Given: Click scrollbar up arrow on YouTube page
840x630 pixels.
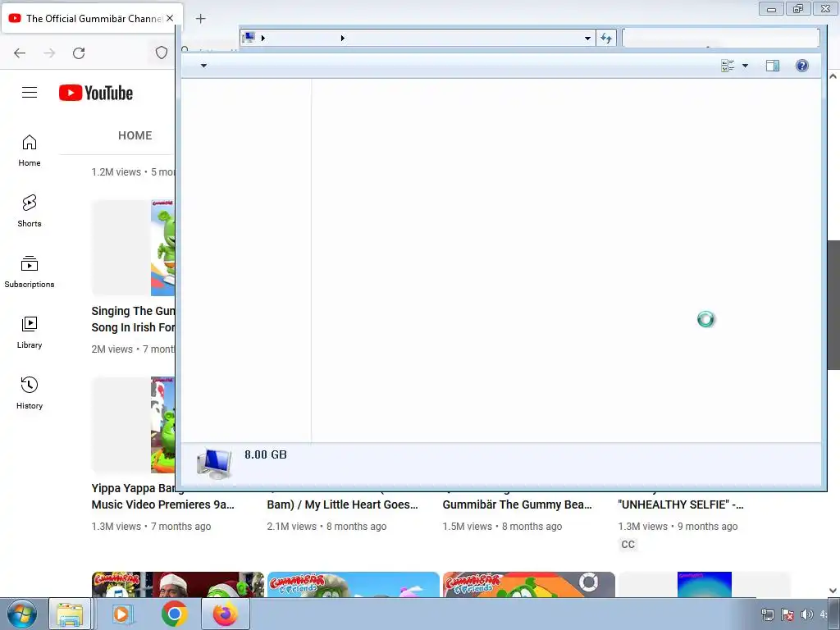Looking at the screenshot, I should tap(833, 76).
